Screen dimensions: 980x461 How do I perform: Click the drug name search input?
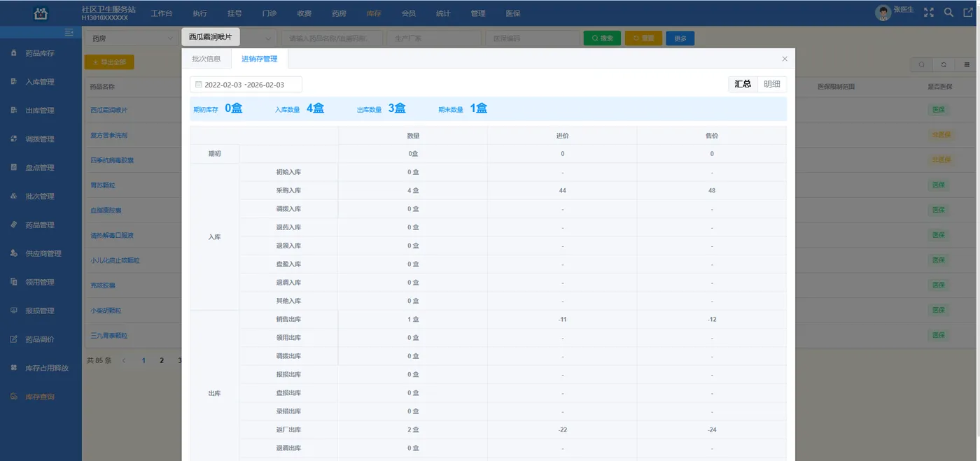pos(333,38)
